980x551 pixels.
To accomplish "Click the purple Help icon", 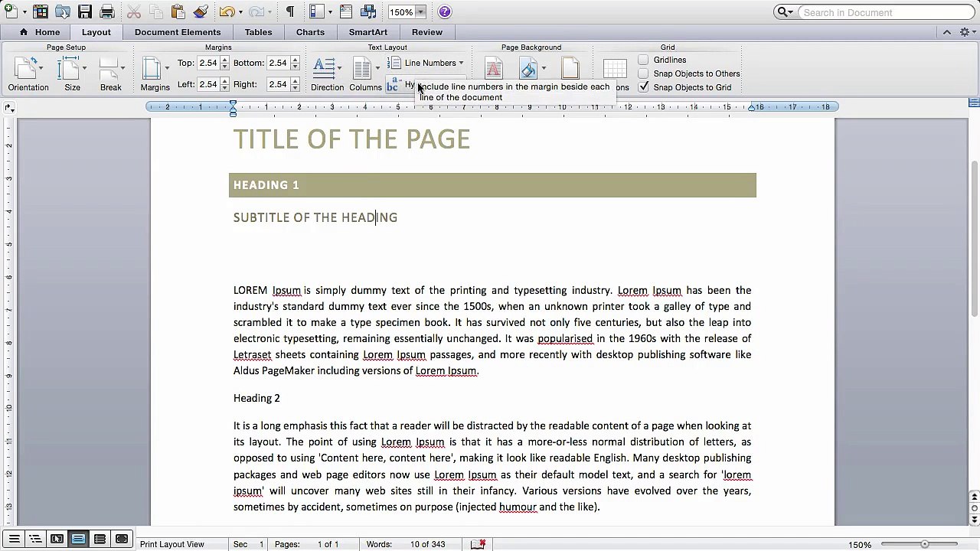I will pyautogui.click(x=445, y=11).
